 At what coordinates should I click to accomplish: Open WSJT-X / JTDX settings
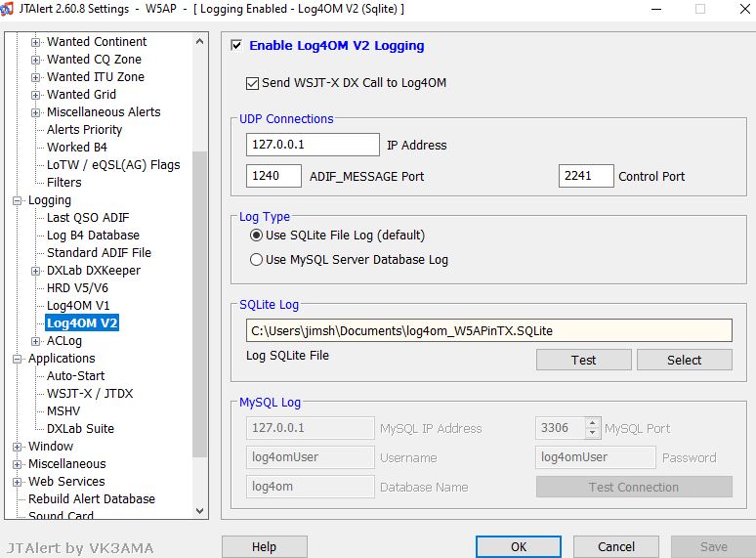90,394
